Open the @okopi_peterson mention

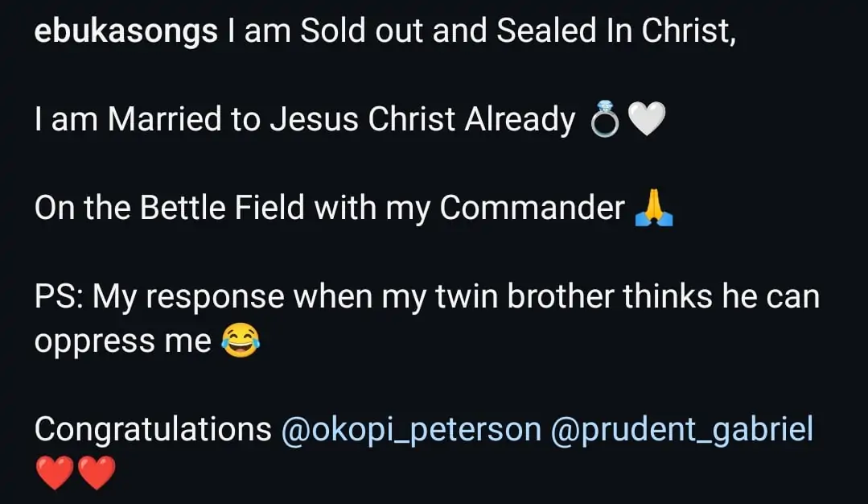411,429
